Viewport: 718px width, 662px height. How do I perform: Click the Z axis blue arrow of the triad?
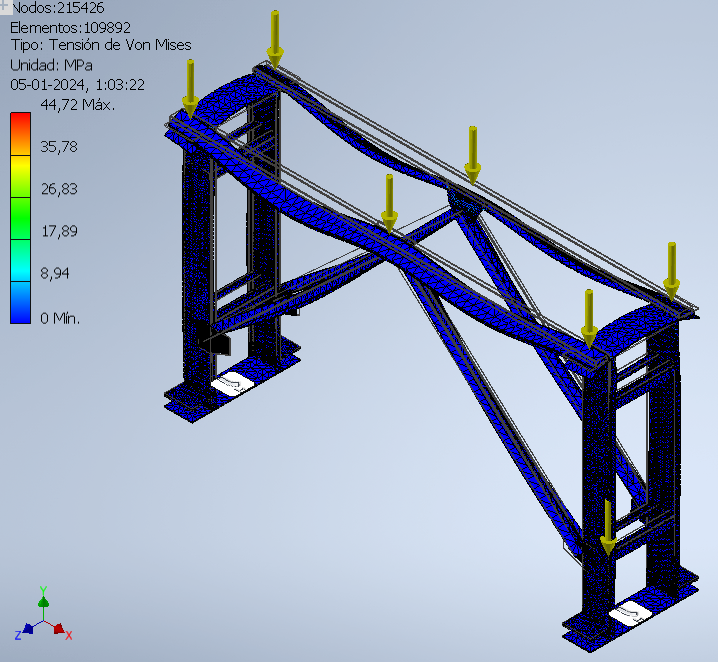pos(28,629)
